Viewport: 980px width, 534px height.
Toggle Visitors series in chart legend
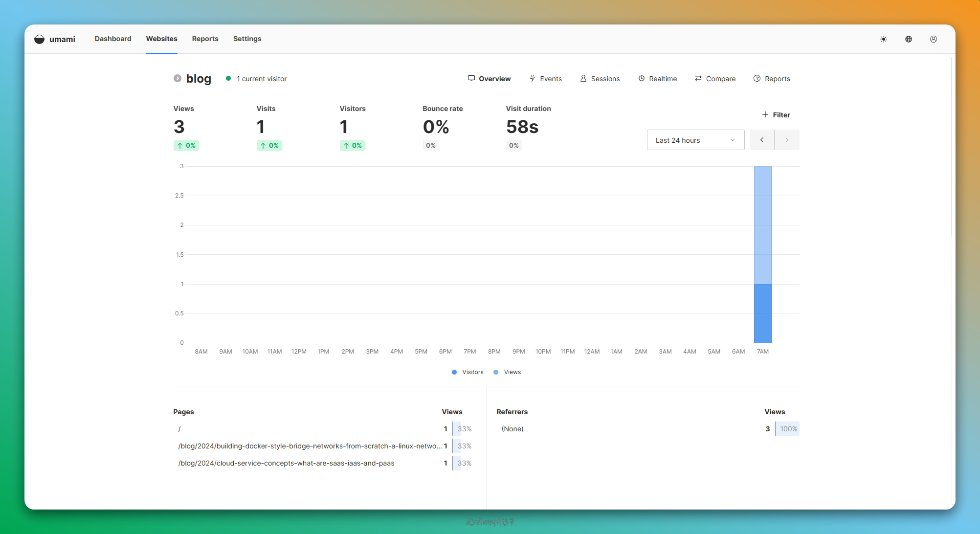[x=468, y=372]
